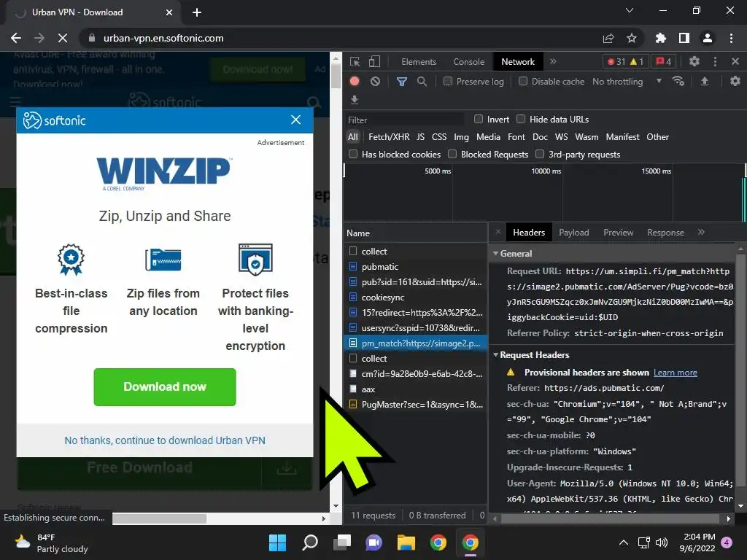Open Windows Start menu
Screen dimensions: 747x560
(x=277, y=542)
